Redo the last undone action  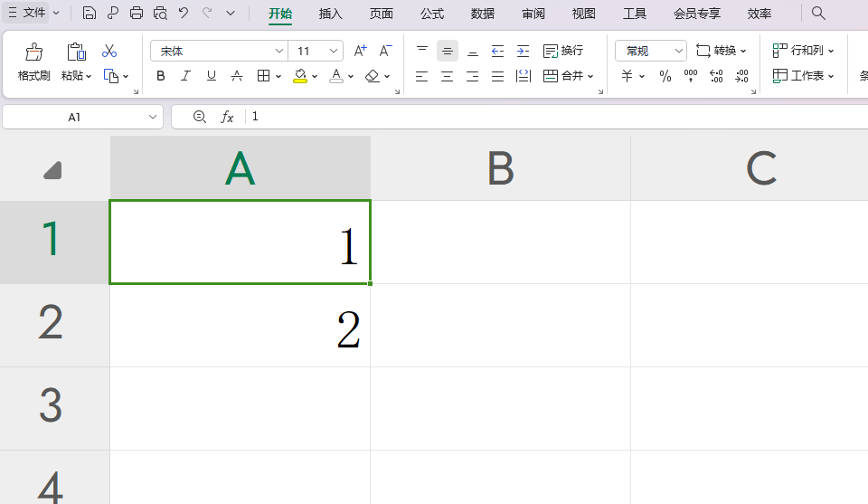207,13
